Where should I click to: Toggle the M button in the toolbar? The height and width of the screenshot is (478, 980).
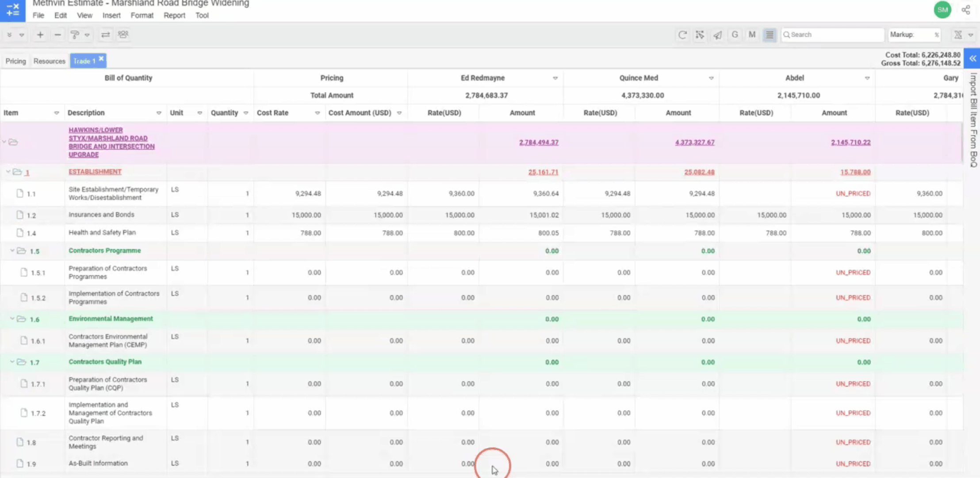(752, 35)
